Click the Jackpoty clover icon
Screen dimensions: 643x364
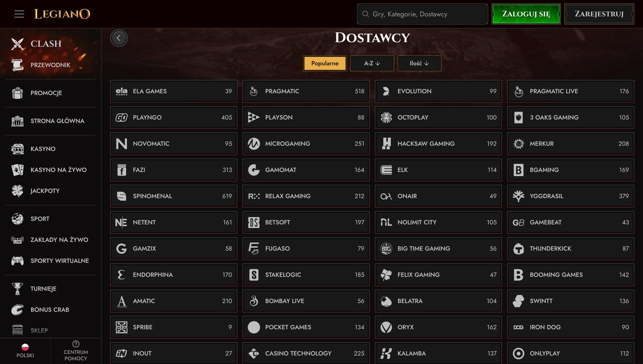click(x=17, y=191)
